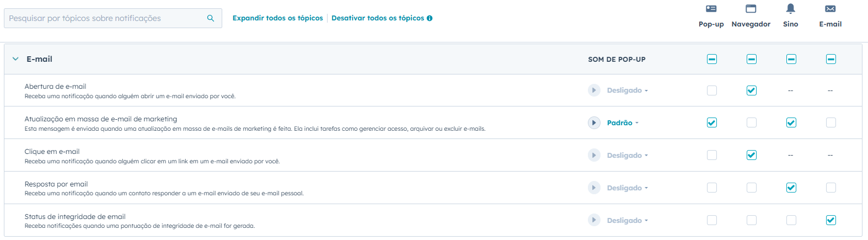
Task: Open Padrão sound dropdown
Action: click(623, 123)
